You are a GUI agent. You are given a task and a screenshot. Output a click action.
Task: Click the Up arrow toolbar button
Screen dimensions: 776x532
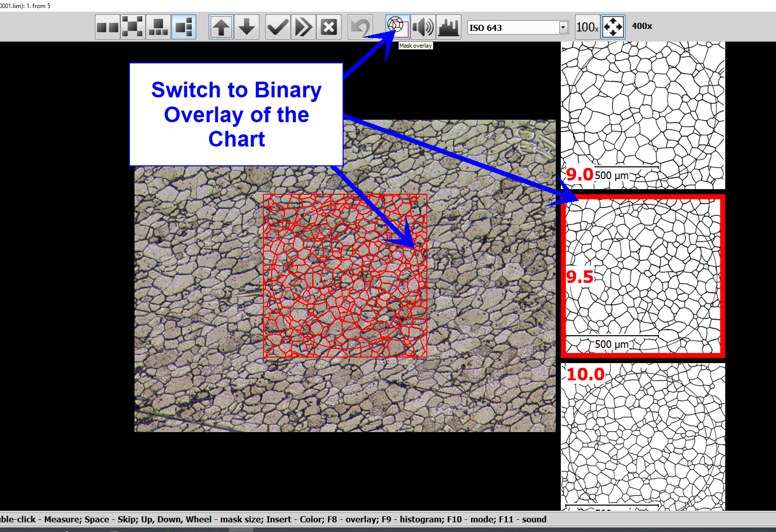click(221, 27)
